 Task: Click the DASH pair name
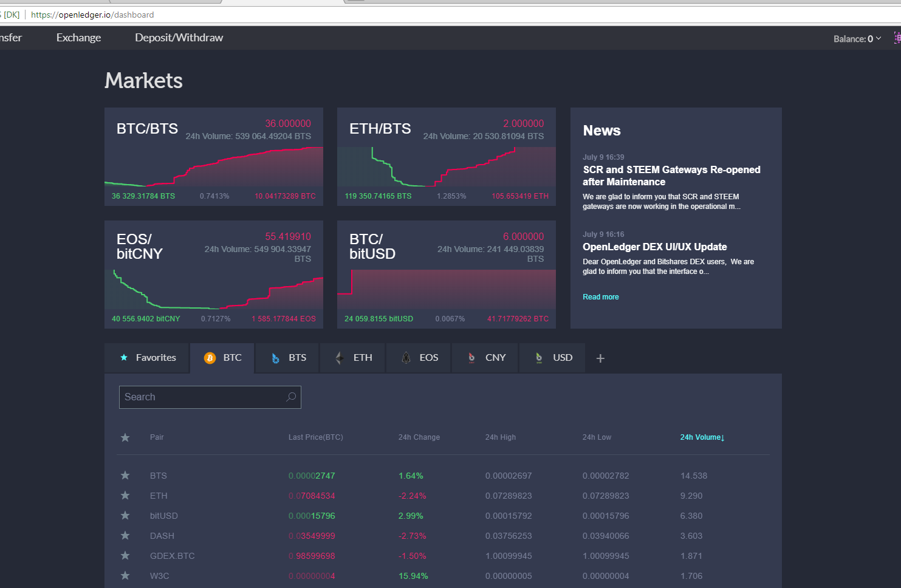pos(162,536)
